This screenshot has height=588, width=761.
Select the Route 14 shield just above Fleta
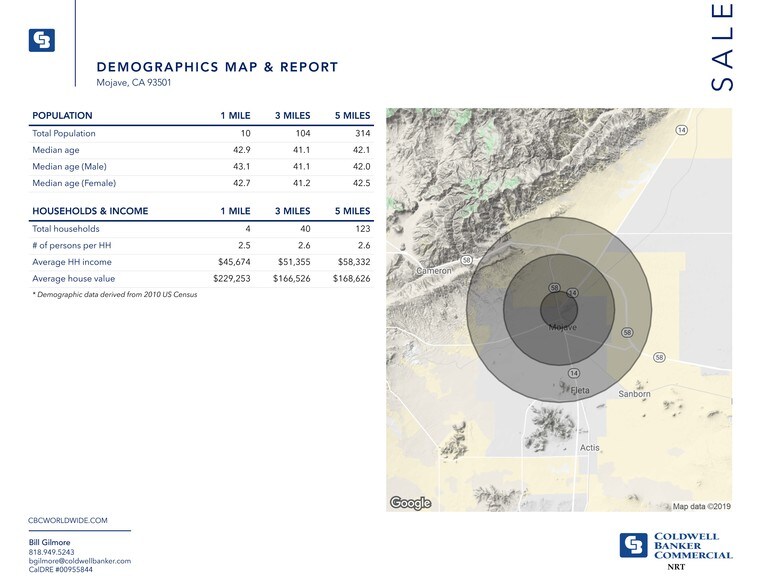tap(574, 373)
